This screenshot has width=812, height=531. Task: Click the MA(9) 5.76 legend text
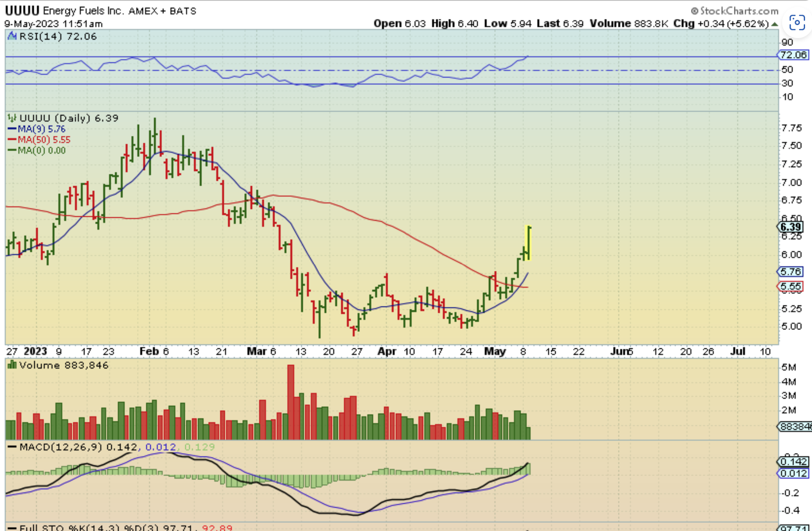42,129
